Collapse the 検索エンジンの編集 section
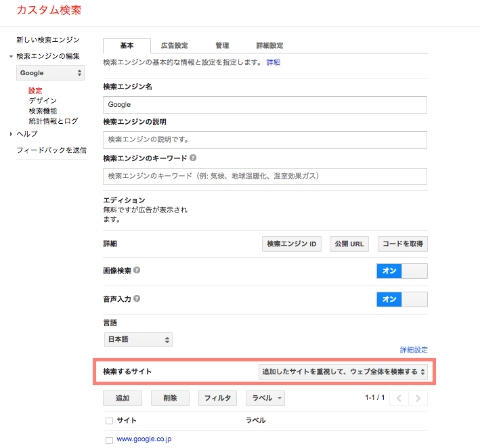This screenshot has width=480, height=448. click(11, 56)
